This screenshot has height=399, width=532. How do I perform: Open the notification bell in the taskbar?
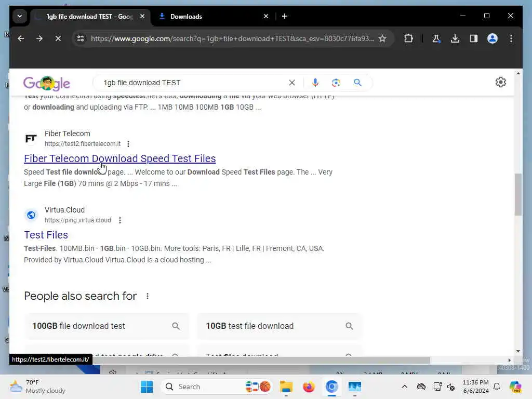coord(497,387)
